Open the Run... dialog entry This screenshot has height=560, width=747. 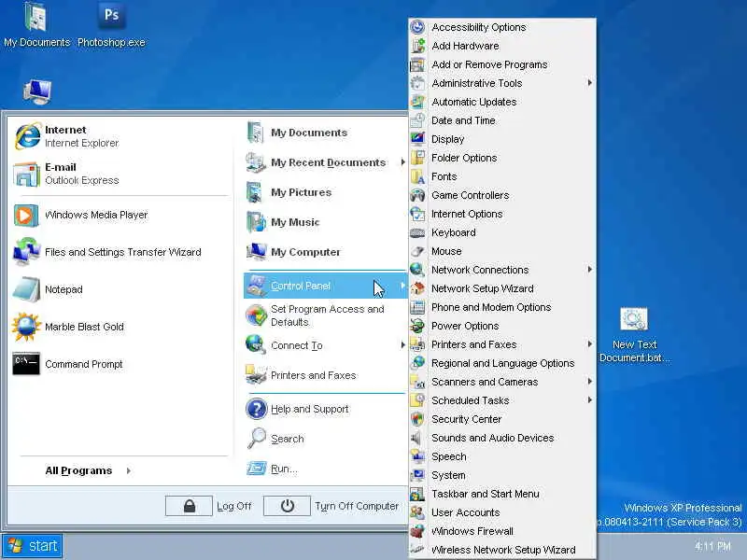tap(325, 469)
